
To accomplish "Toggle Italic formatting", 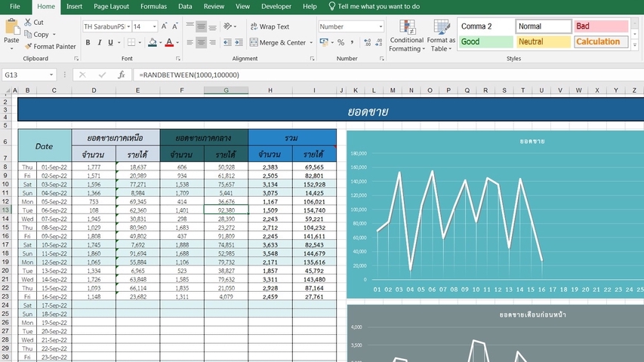I will [99, 42].
